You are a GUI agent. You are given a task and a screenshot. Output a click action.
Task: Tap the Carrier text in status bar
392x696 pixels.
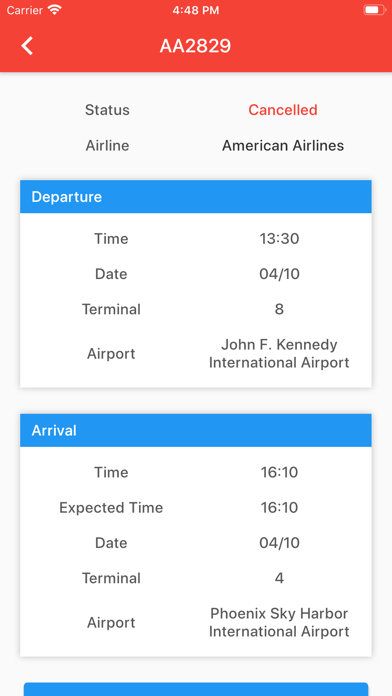click(x=25, y=10)
